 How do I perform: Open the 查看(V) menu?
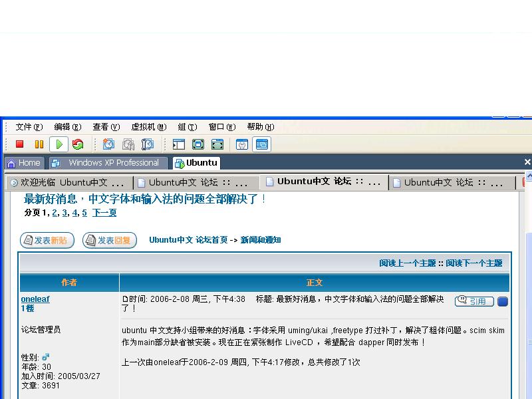coord(106,127)
